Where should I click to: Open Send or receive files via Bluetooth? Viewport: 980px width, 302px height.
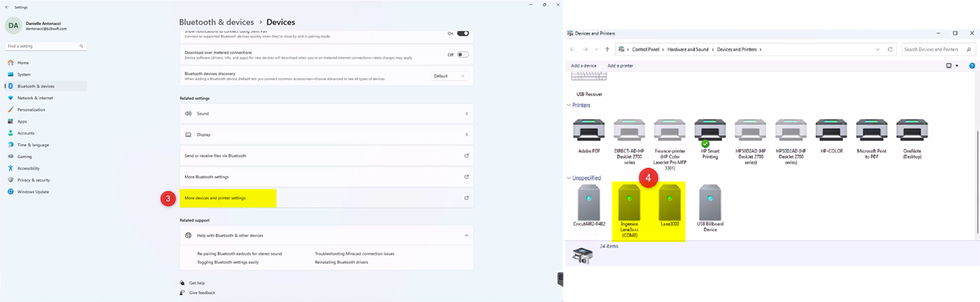(327, 156)
